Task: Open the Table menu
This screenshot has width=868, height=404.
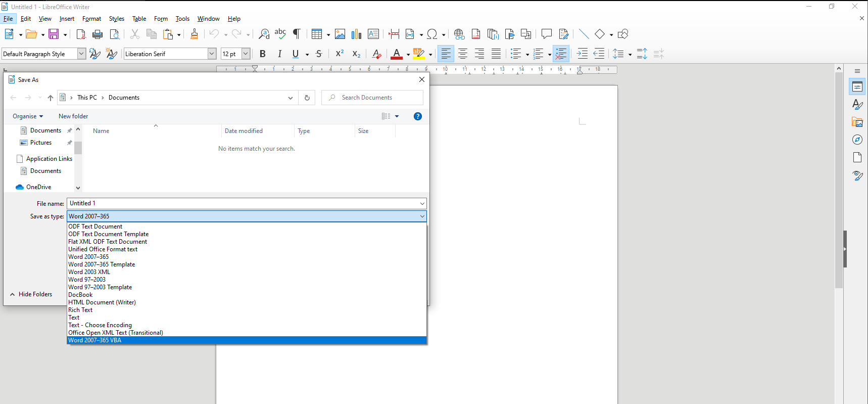Action: (x=139, y=19)
